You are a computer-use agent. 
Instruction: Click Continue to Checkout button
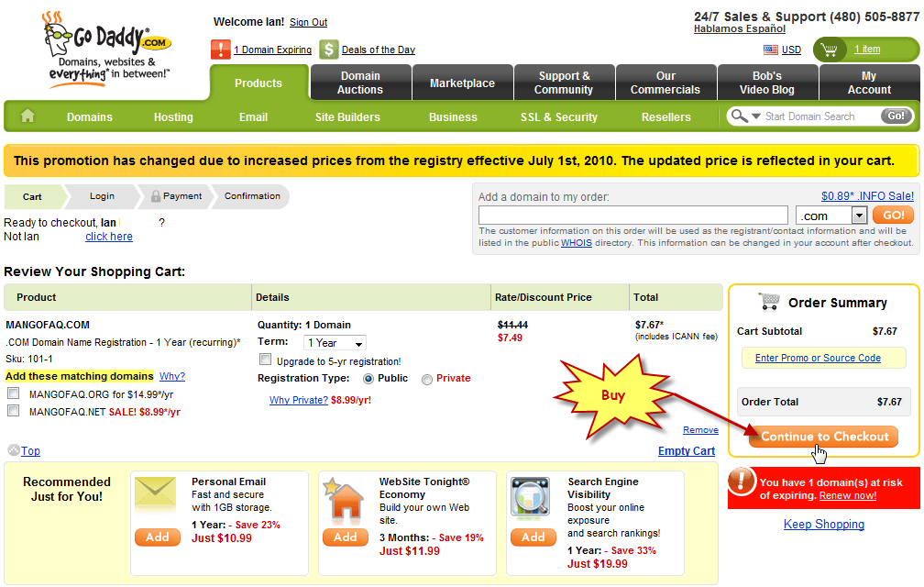click(x=824, y=437)
